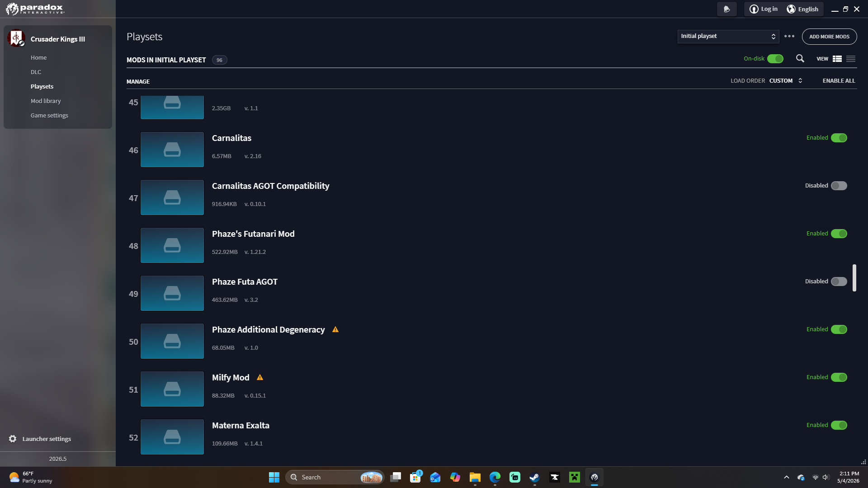
Task: Click the 96 mods count badge
Action: click(x=219, y=60)
